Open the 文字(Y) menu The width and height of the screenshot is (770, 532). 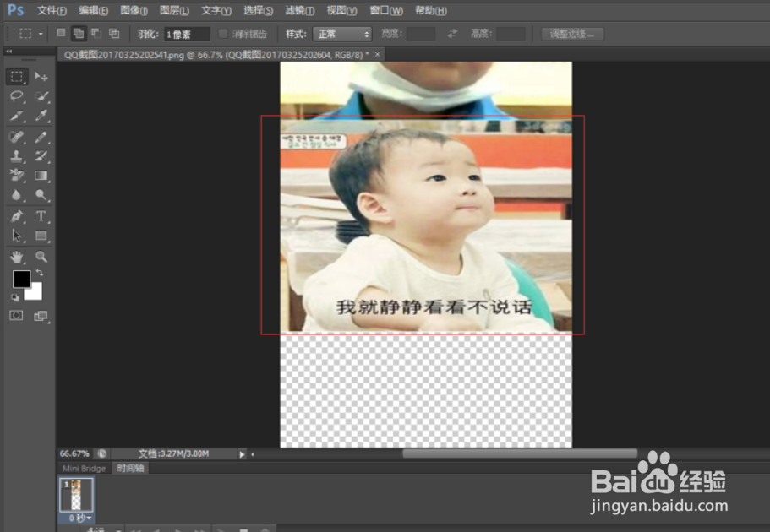coord(216,10)
